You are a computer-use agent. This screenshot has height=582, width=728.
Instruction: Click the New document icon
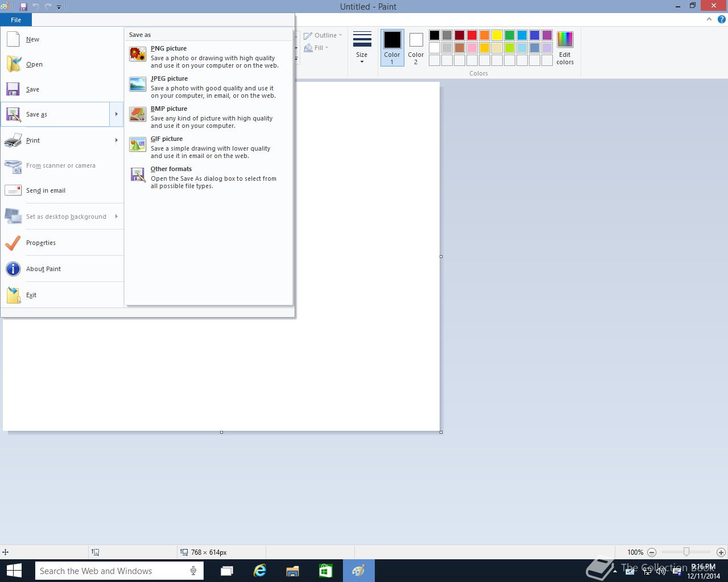tap(13, 39)
